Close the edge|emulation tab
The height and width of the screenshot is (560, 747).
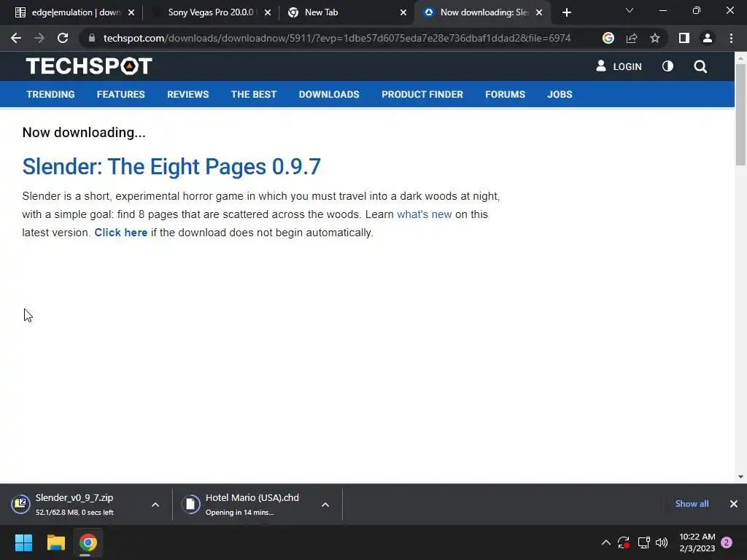tap(131, 12)
